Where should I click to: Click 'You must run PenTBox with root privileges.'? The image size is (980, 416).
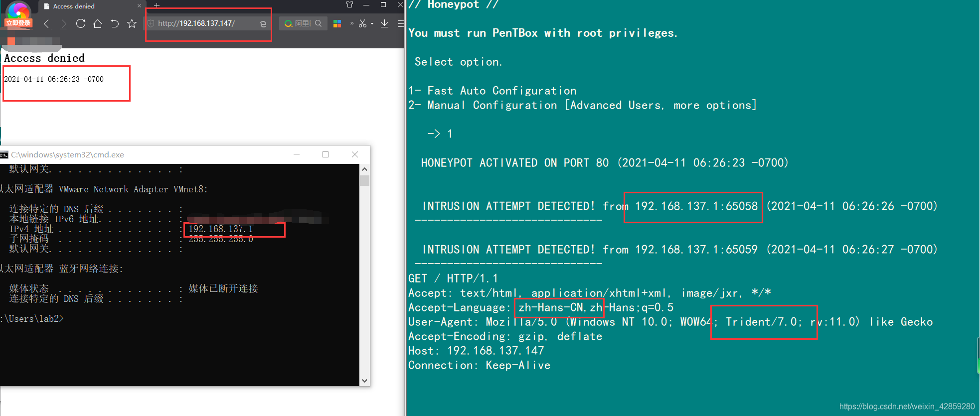coord(543,33)
